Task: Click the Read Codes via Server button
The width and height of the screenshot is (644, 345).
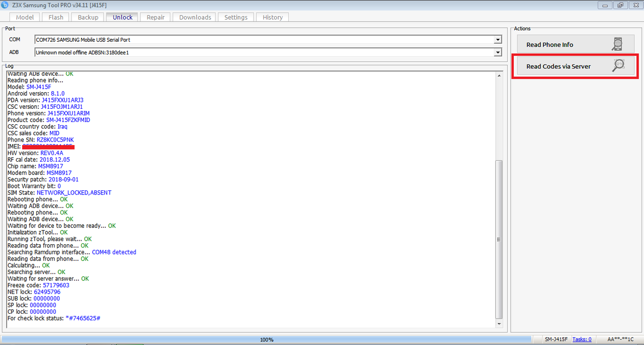Action: pyautogui.click(x=576, y=66)
